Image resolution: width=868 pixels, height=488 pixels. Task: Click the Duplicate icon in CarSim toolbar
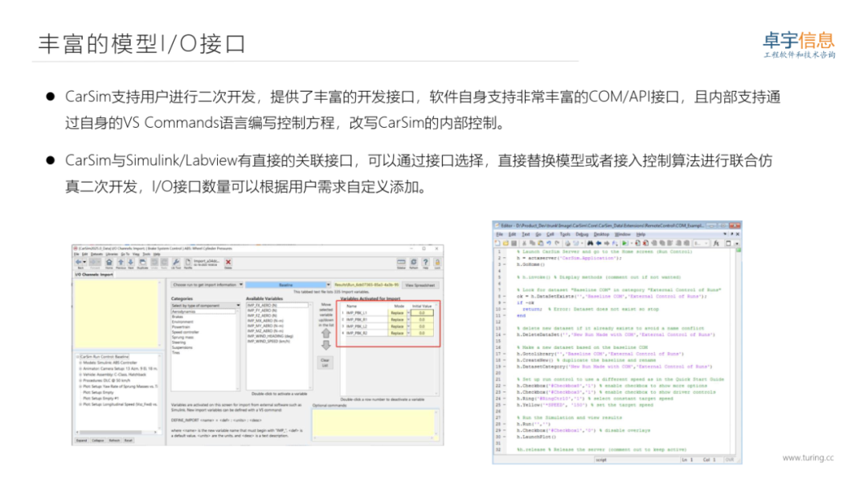[x=143, y=262]
